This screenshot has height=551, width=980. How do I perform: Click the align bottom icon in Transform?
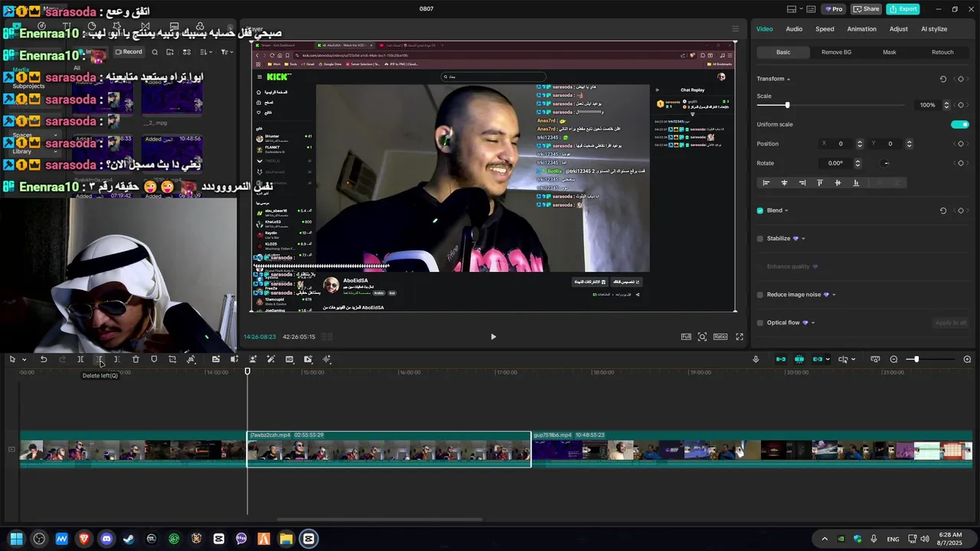[x=856, y=183]
